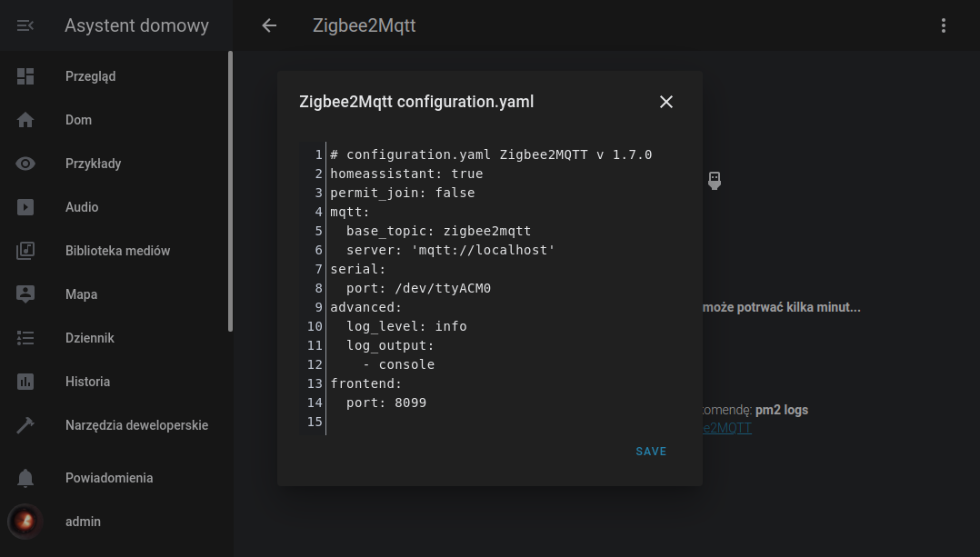Click the sidebar vertical scrollbar

(230, 191)
